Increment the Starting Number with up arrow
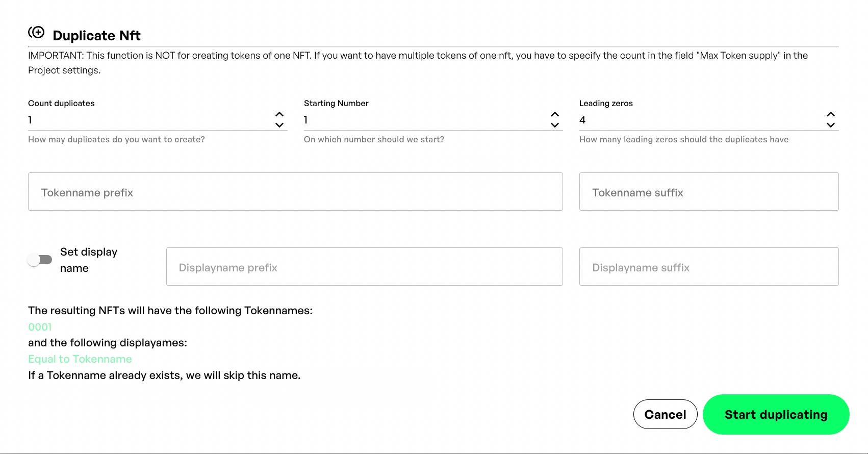Image resolution: width=868 pixels, height=454 pixels. (x=555, y=114)
